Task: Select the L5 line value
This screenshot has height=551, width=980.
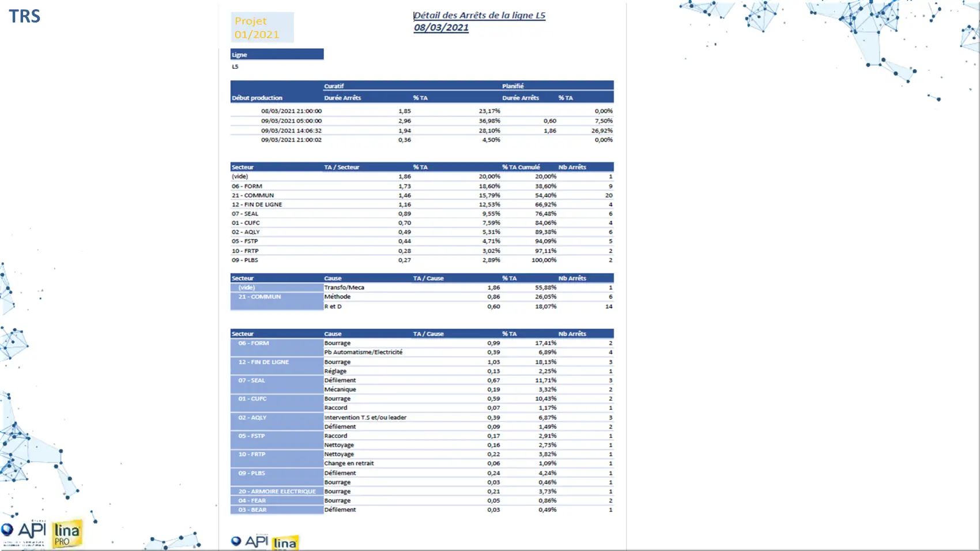Action: click(x=235, y=67)
